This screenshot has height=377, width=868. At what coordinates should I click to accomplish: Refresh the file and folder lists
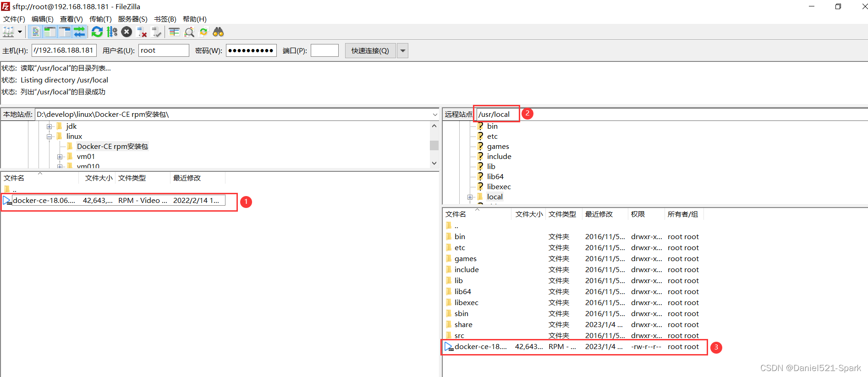tap(97, 32)
